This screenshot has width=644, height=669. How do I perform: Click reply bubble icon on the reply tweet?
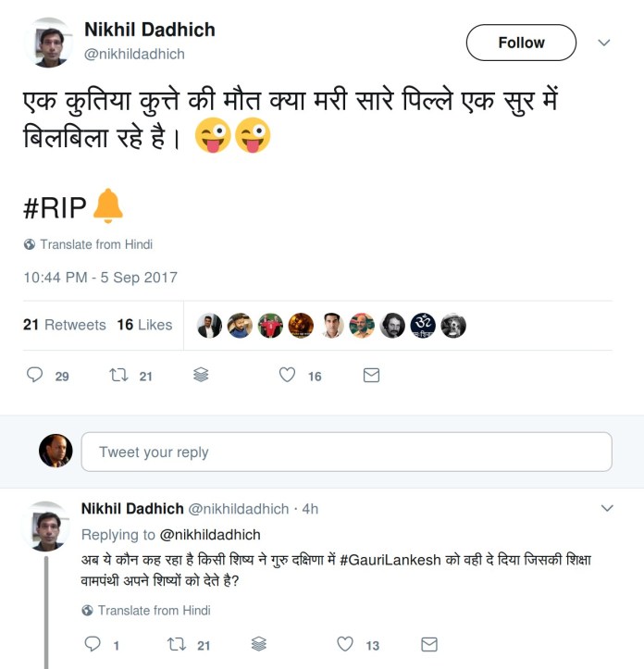(93, 644)
